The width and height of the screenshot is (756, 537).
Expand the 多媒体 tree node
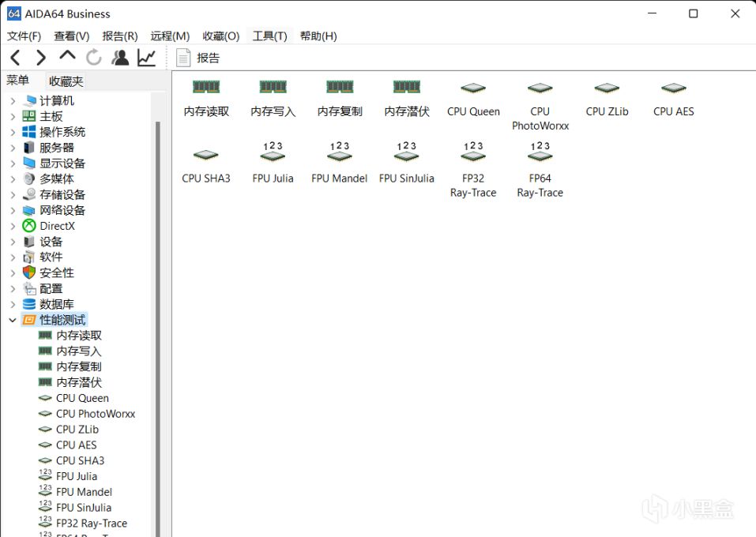click(x=13, y=178)
